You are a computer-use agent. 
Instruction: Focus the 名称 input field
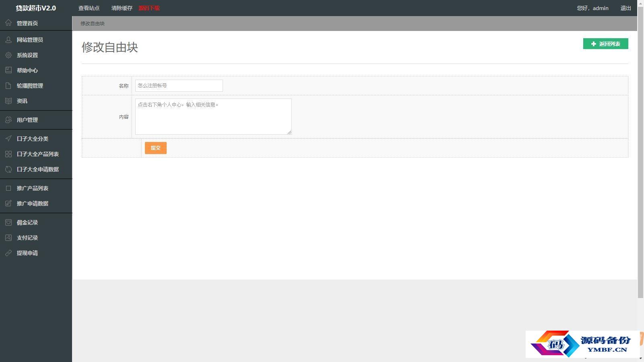(x=179, y=86)
